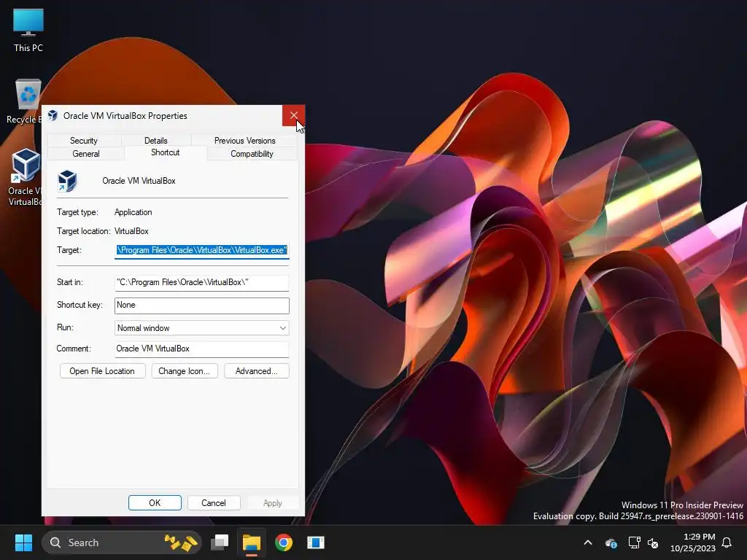
Task: Click the VirtualBox icon in the dialog title bar
Action: [53, 116]
